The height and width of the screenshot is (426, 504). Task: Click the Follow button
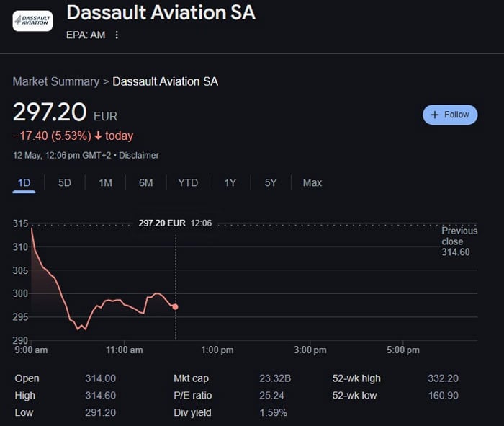point(450,115)
